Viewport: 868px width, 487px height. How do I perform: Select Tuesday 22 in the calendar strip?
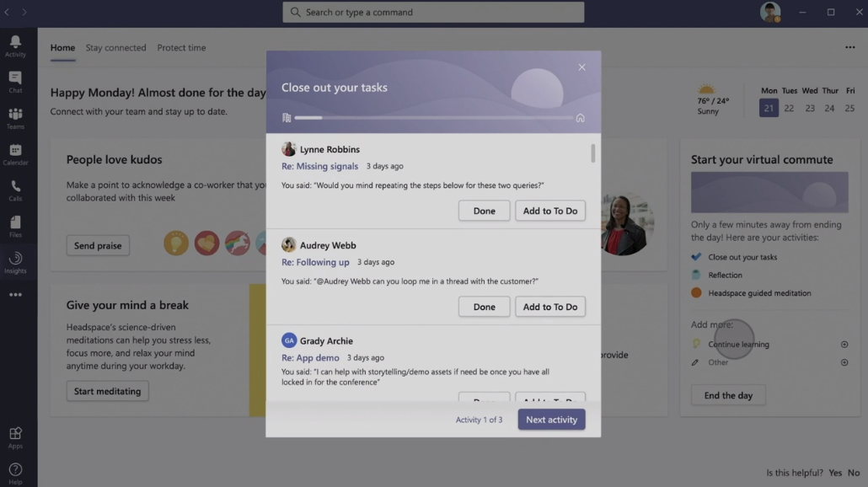click(x=789, y=108)
